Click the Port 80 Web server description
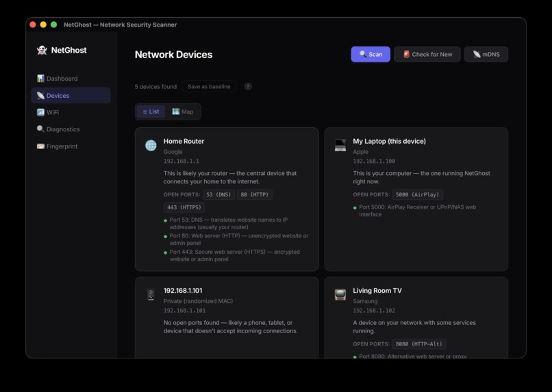This screenshot has height=392, width=552. click(239, 239)
